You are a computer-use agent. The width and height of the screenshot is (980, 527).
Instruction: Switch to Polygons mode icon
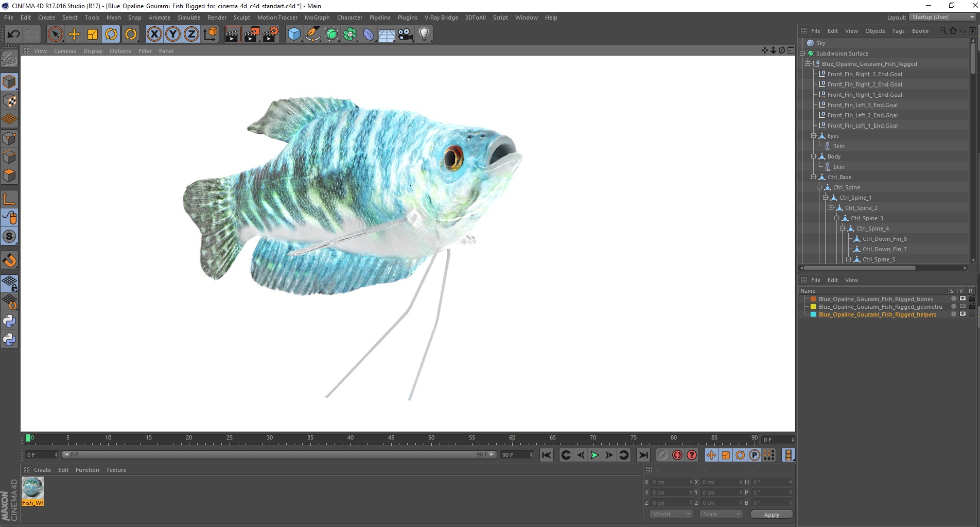tap(9, 175)
